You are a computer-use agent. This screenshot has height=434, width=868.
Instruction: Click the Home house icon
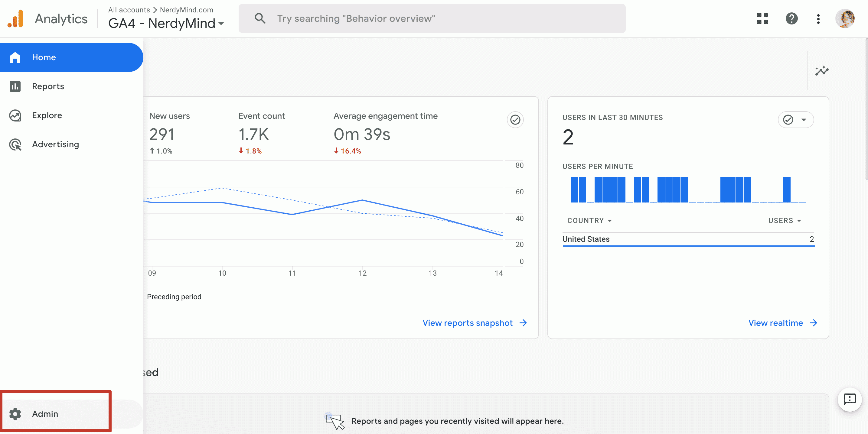[x=15, y=58]
